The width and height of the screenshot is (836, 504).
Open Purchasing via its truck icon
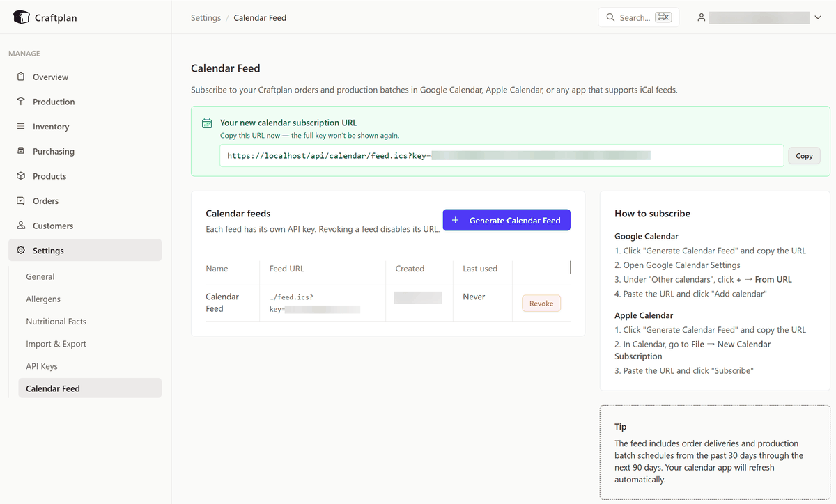pos(21,151)
